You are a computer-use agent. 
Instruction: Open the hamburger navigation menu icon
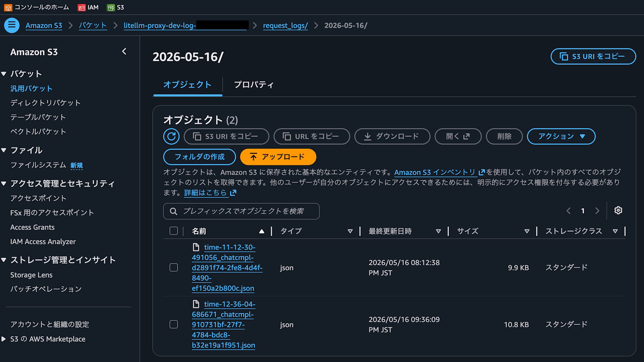tap(12, 25)
